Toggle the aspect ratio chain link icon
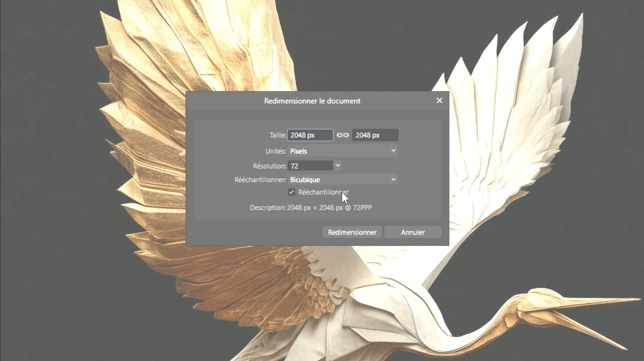The width and height of the screenshot is (644, 361). (x=342, y=135)
